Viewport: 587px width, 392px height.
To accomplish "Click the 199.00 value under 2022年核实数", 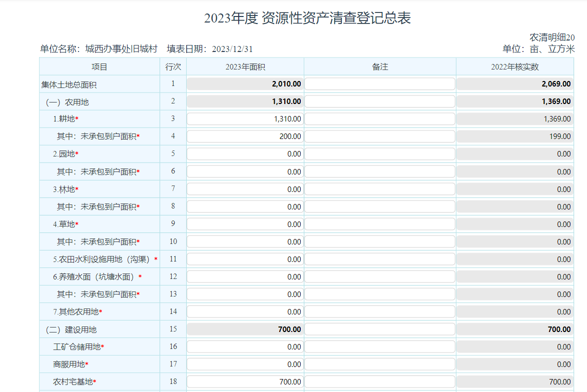I will click(515, 136).
